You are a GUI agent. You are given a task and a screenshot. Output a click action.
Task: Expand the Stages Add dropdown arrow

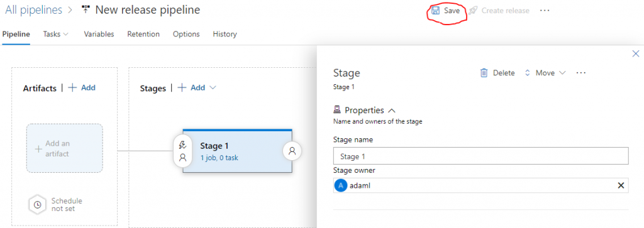click(x=213, y=88)
